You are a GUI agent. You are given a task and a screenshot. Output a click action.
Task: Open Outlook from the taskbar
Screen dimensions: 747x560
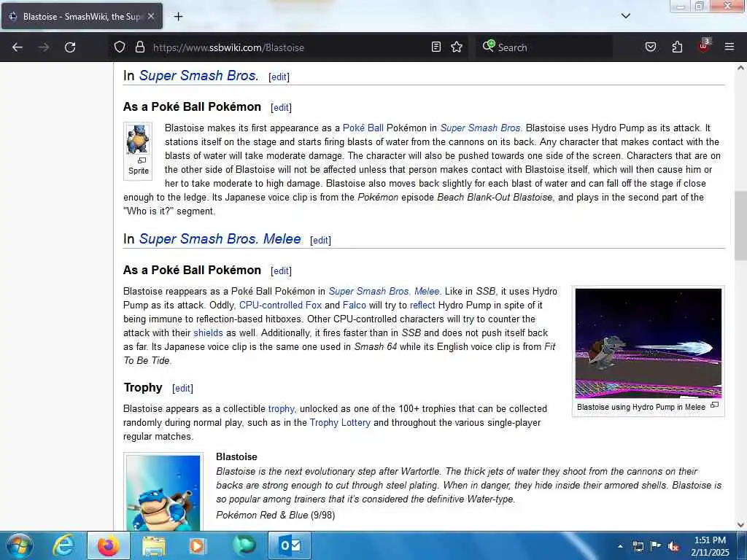click(x=290, y=545)
